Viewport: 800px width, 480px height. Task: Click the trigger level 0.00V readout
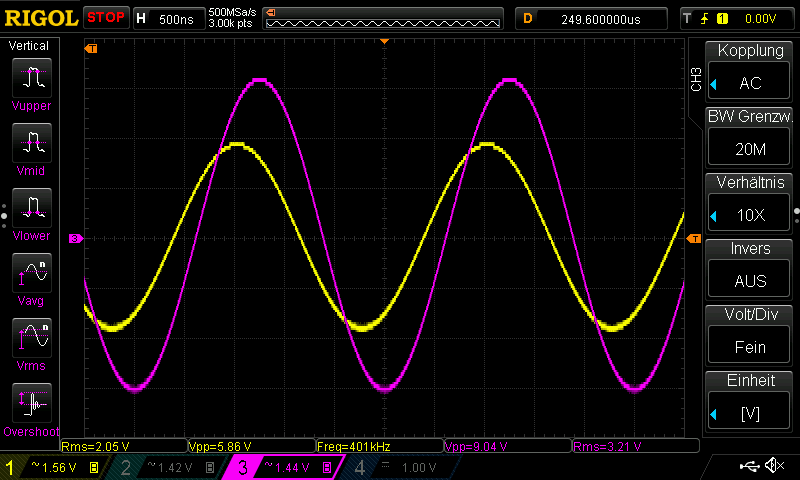[760, 19]
